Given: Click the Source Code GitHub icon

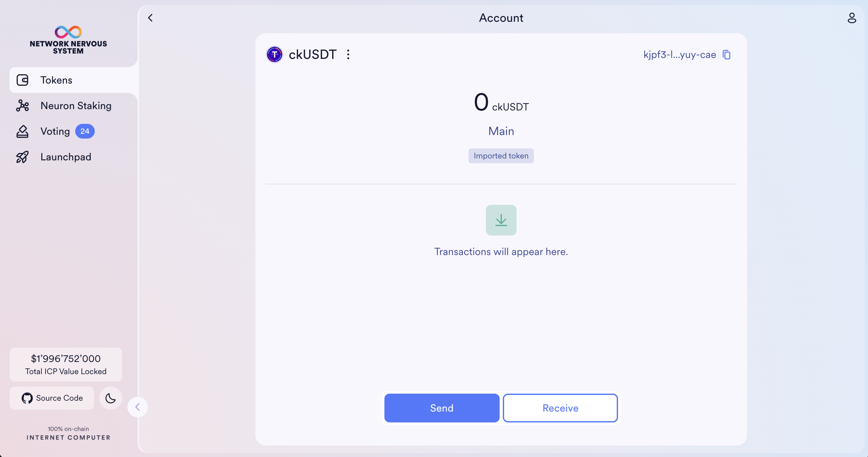Looking at the screenshot, I should pyautogui.click(x=27, y=398).
